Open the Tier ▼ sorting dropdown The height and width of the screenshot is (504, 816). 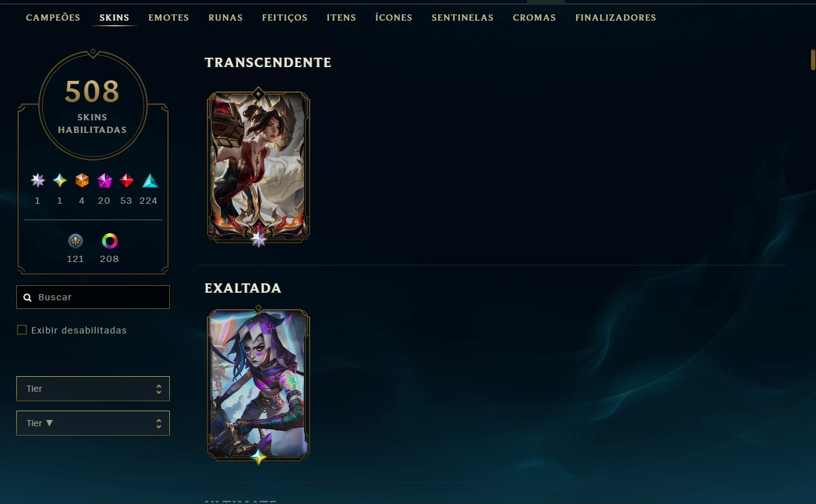pos(93,423)
